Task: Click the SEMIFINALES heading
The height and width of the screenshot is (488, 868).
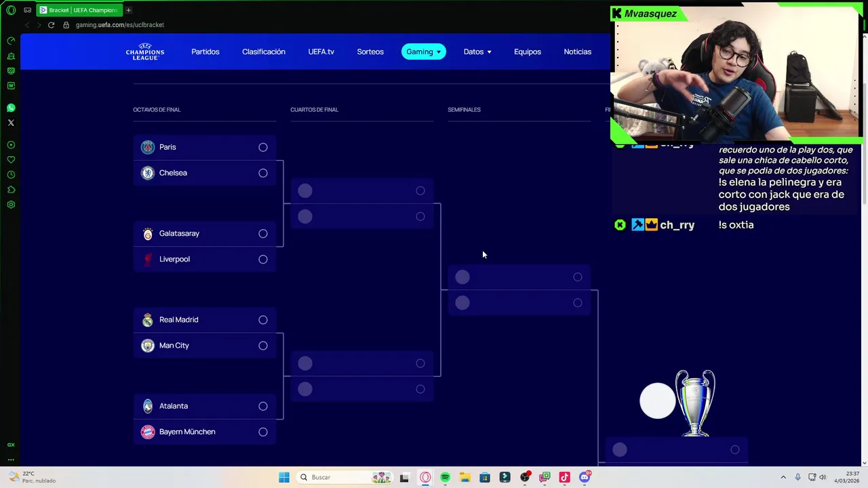Action: pos(464,110)
